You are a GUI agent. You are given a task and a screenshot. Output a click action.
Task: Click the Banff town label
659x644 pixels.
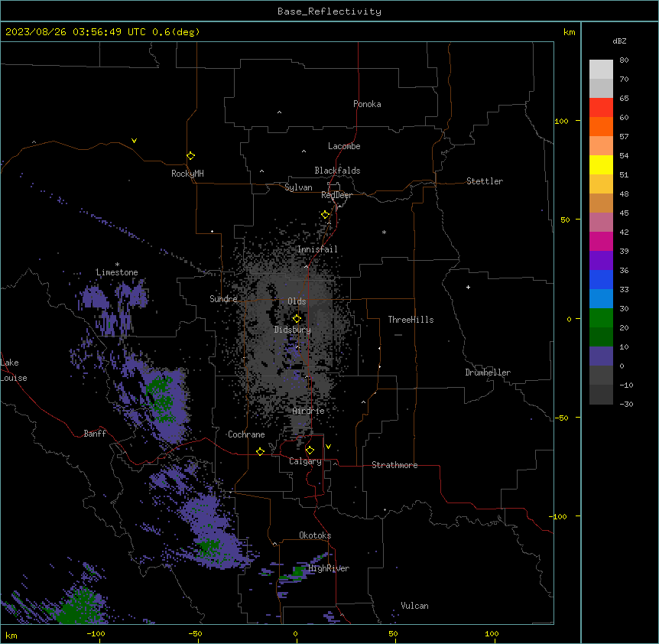pos(95,434)
